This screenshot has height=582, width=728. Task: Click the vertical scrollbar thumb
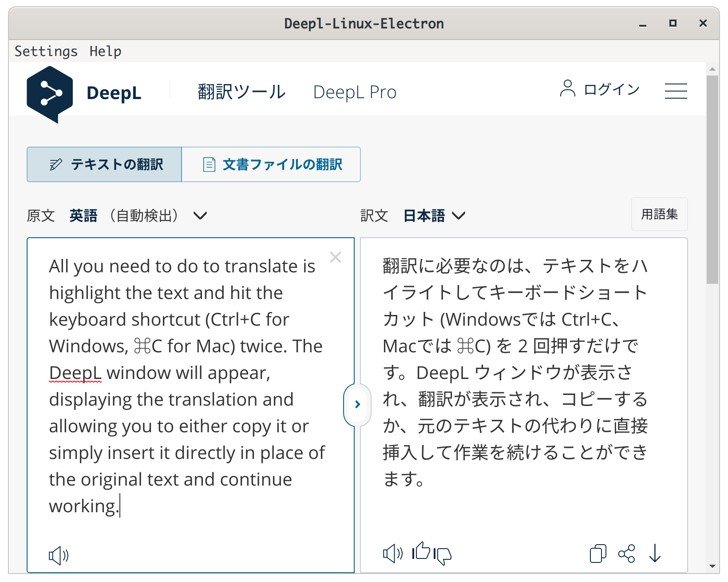point(712,179)
